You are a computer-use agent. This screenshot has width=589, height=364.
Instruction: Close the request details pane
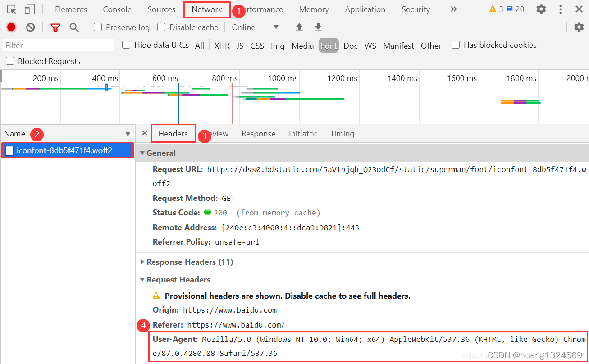click(144, 133)
